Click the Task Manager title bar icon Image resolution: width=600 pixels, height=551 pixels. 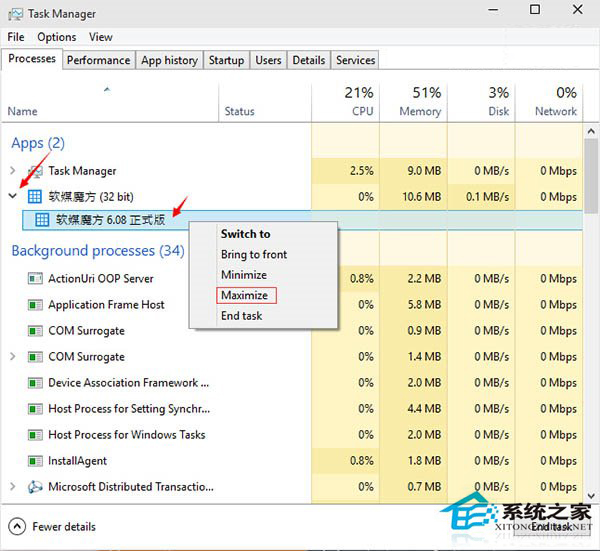16,14
